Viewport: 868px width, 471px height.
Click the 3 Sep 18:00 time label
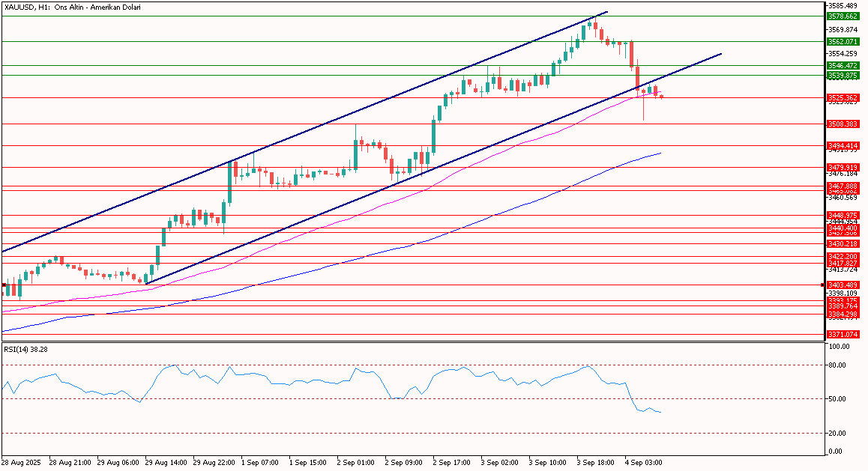(x=596, y=462)
